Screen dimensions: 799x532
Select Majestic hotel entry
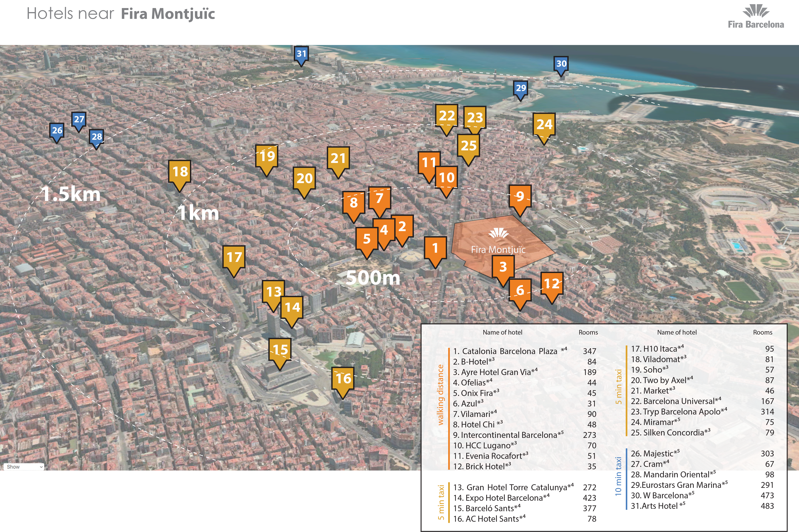(x=703, y=454)
